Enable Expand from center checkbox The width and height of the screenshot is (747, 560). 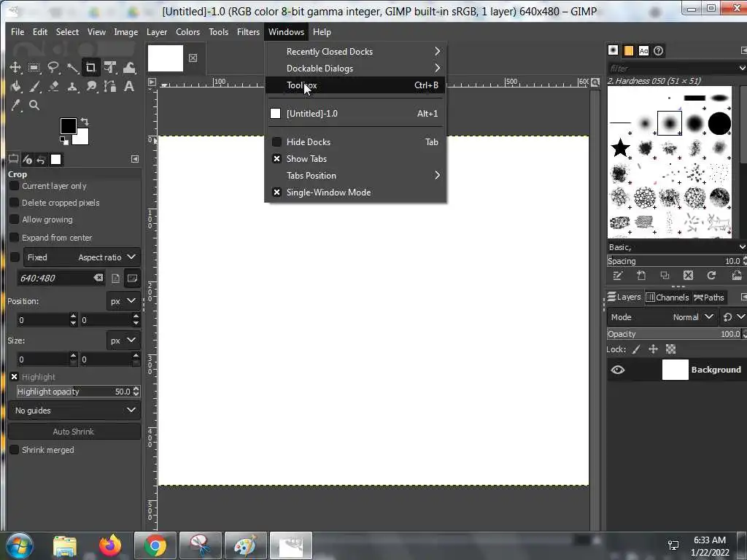(x=15, y=237)
